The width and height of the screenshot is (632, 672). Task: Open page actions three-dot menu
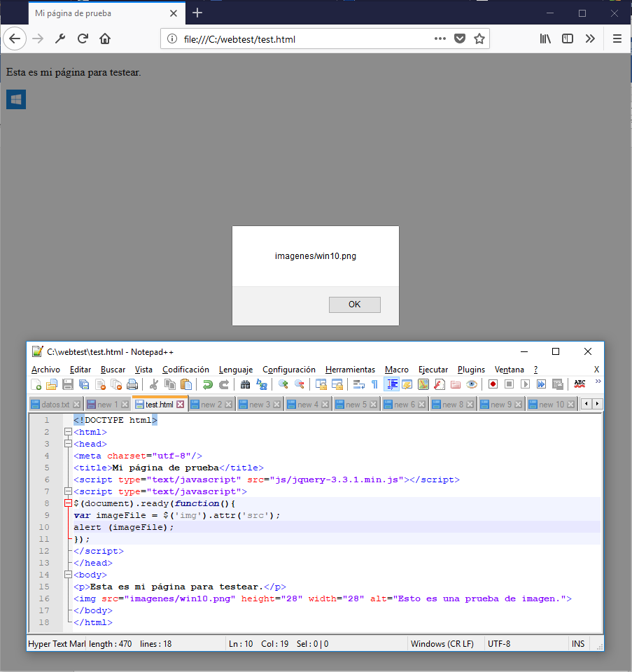tap(440, 38)
